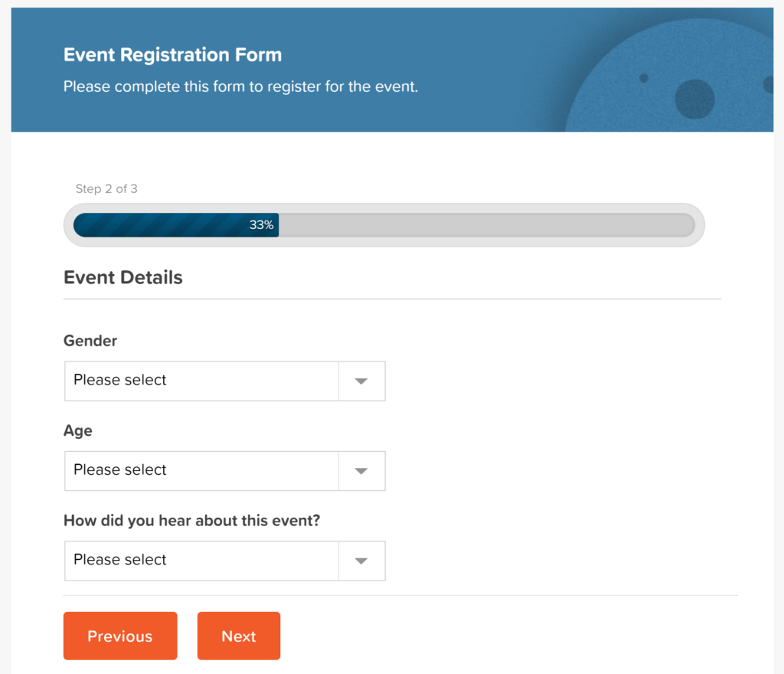Click the form subtitle text in the header

click(240, 87)
